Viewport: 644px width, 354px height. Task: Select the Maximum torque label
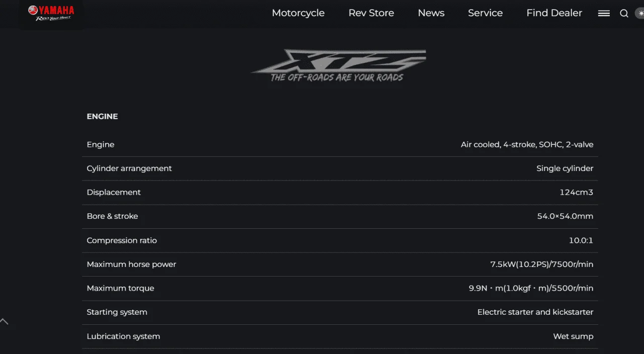(x=120, y=288)
